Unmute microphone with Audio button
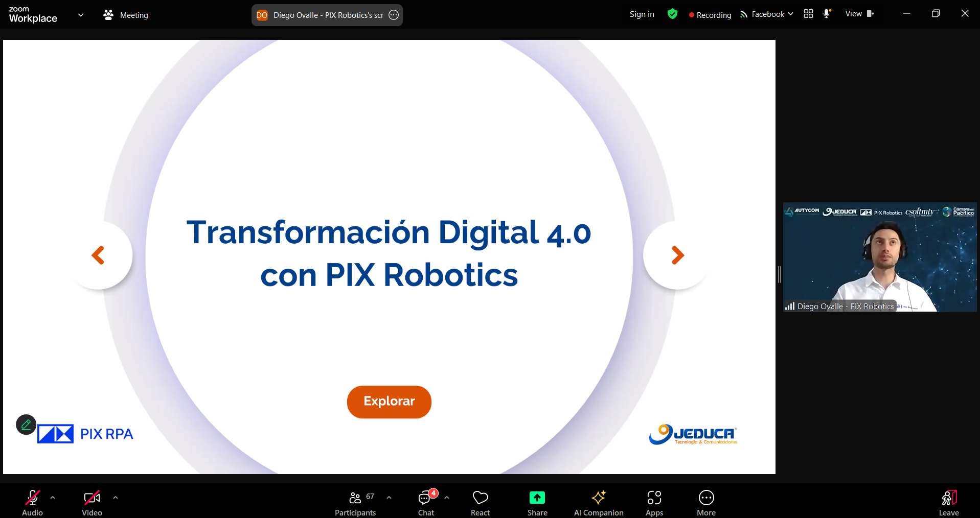The height and width of the screenshot is (518, 980). click(x=33, y=503)
